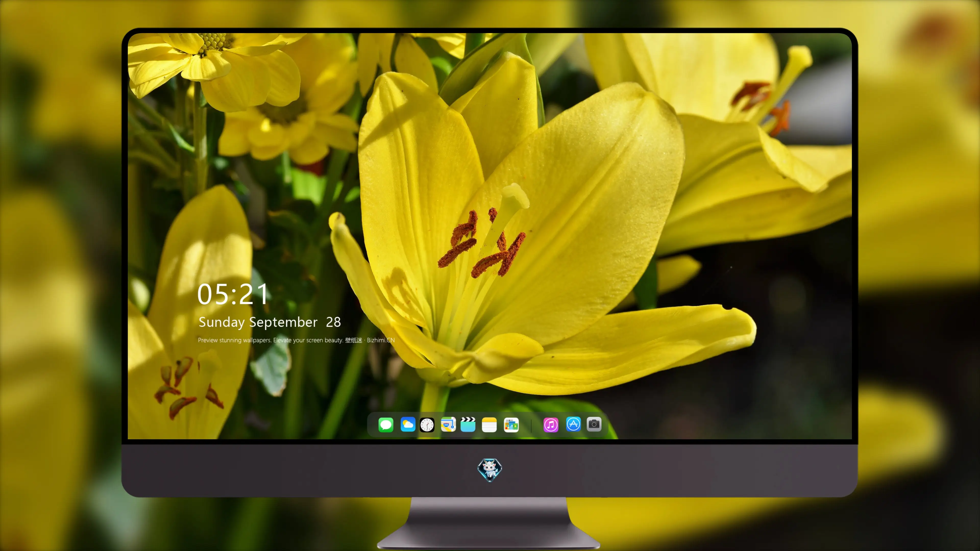Open the Weather app in dock
The image size is (980, 551).
(408, 424)
